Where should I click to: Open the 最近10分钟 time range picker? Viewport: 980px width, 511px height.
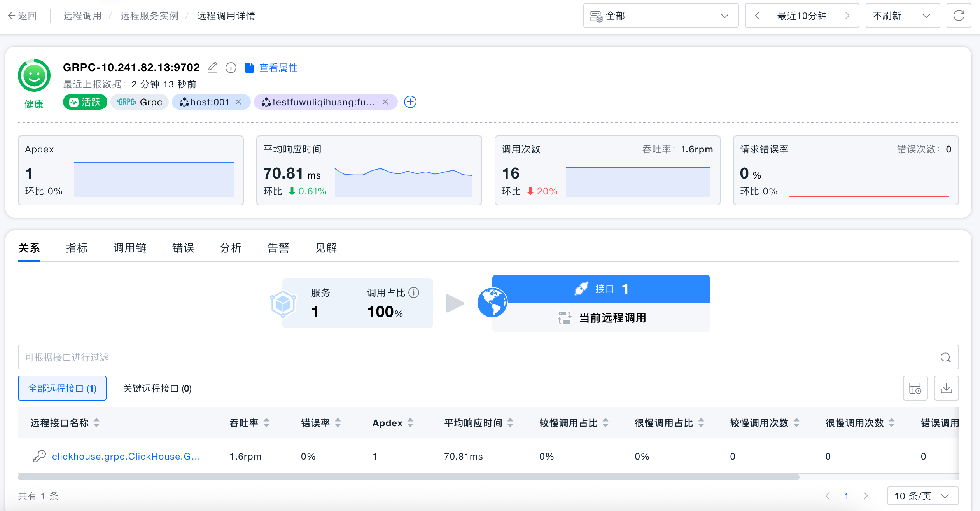pos(802,16)
